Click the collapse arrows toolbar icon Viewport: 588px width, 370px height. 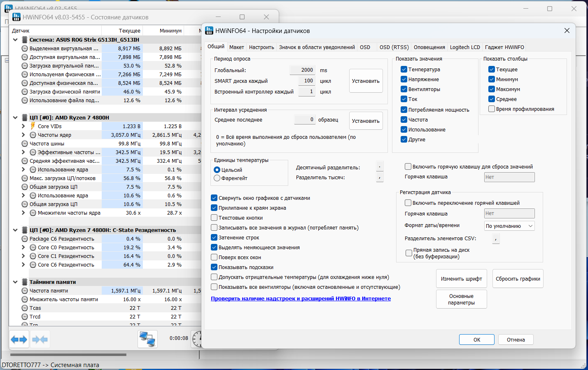pos(40,340)
